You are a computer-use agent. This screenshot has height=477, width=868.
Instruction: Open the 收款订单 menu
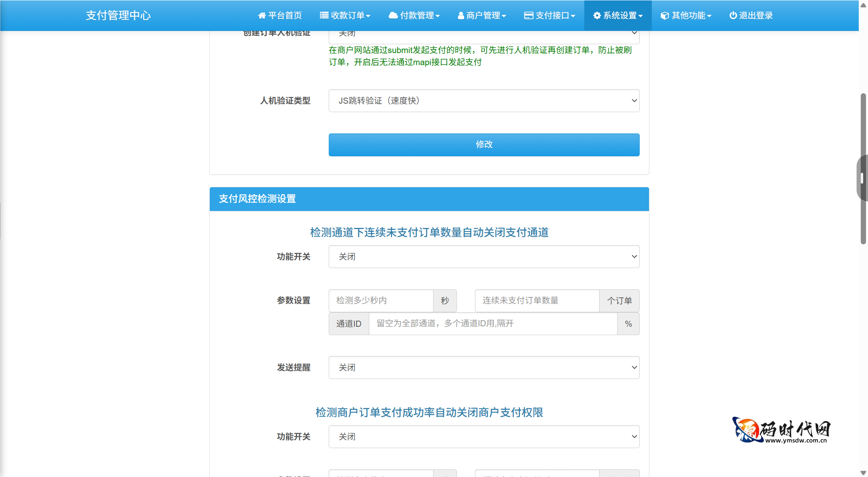coord(345,15)
